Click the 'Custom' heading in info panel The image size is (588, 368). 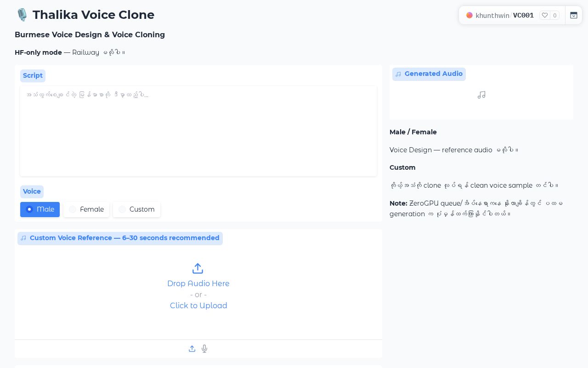pyautogui.click(x=402, y=167)
